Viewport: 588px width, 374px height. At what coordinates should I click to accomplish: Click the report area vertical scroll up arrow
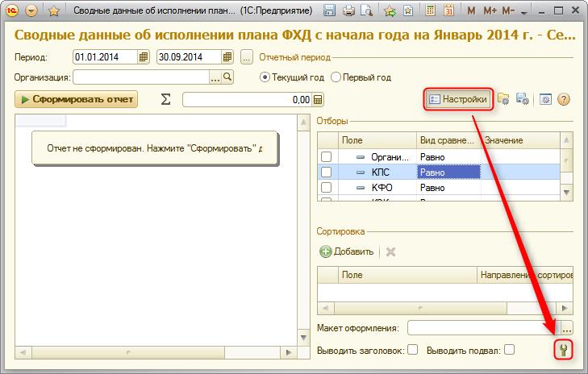(x=304, y=123)
